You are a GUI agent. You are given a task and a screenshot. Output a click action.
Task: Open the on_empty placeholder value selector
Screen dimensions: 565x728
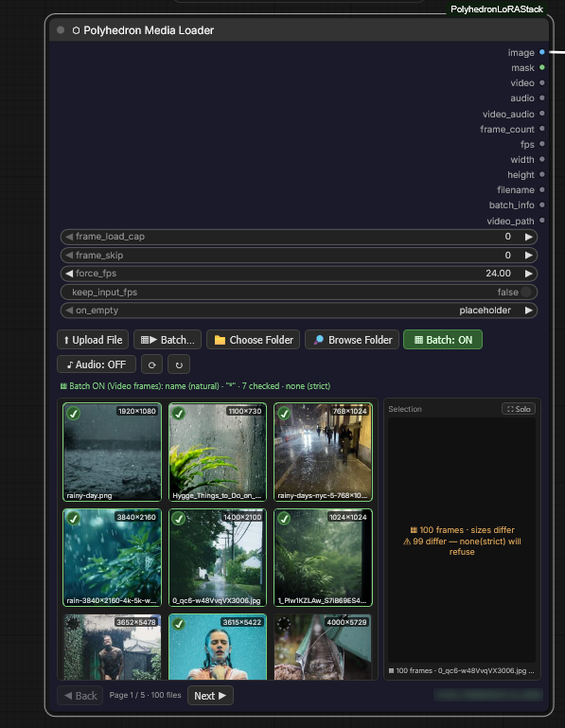[x=485, y=311]
